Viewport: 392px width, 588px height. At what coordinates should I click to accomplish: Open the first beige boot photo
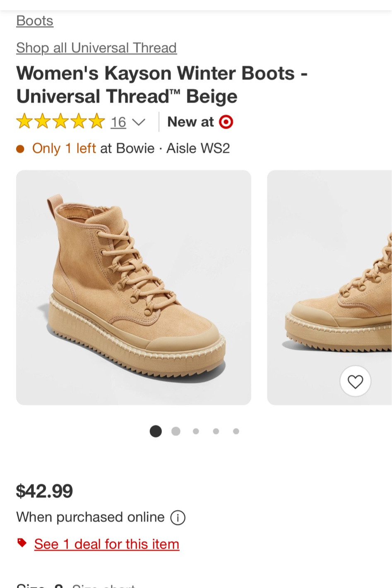[x=134, y=287]
